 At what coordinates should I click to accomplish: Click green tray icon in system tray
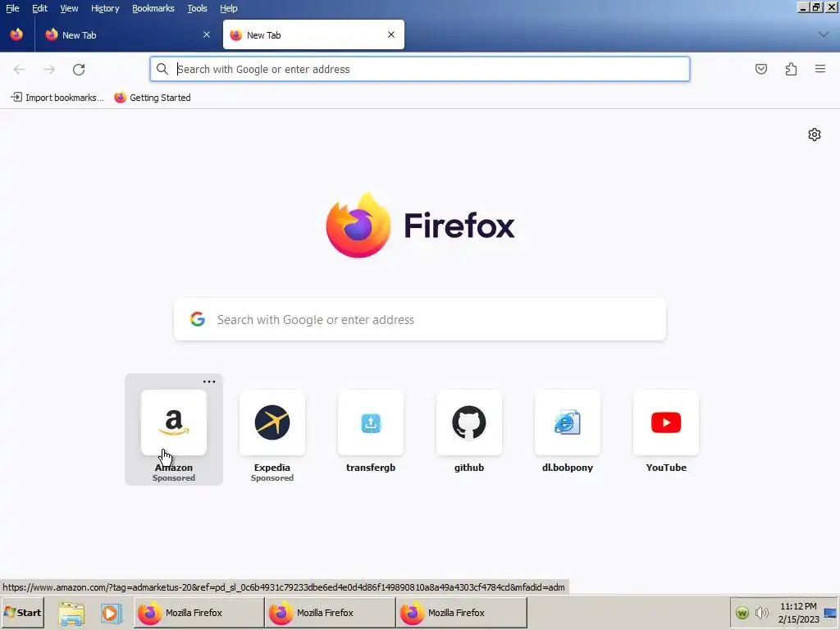tap(742, 612)
